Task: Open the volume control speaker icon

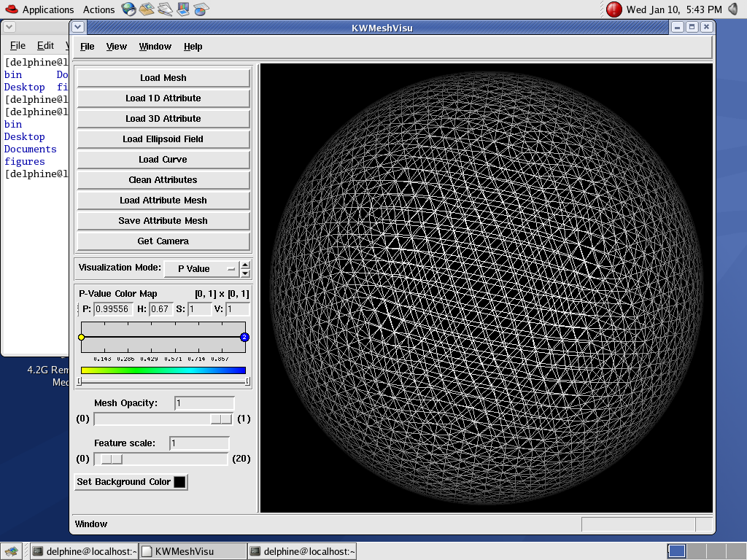Action: pos(734,9)
